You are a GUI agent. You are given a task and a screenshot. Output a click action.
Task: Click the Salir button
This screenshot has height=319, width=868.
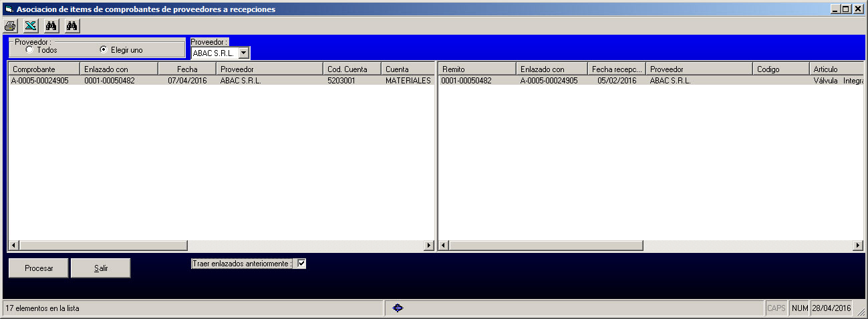pos(101,268)
